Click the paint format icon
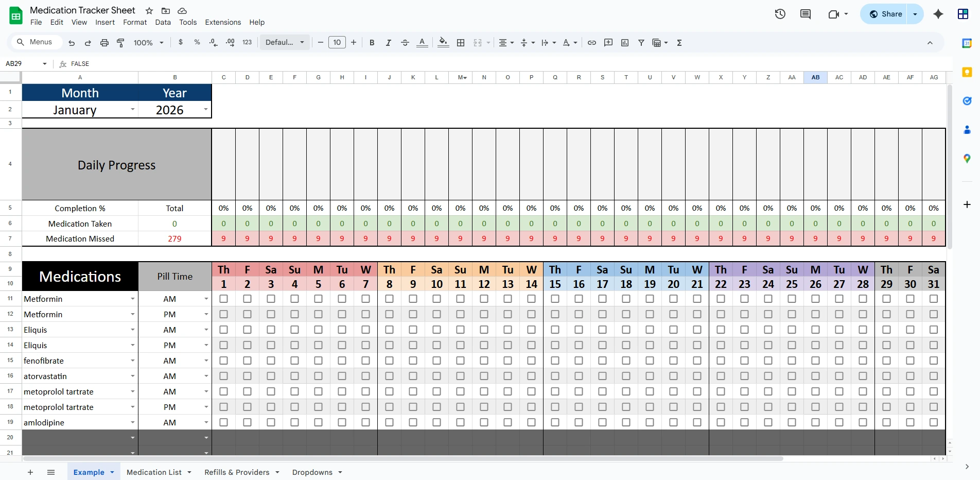This screenshot has width=980, height=480. coord(120,43)
